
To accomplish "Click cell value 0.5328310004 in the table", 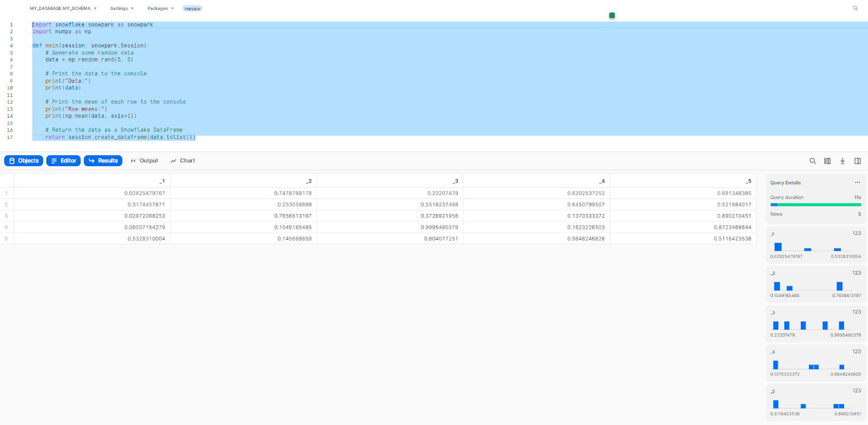I will (x=146, y=239).
